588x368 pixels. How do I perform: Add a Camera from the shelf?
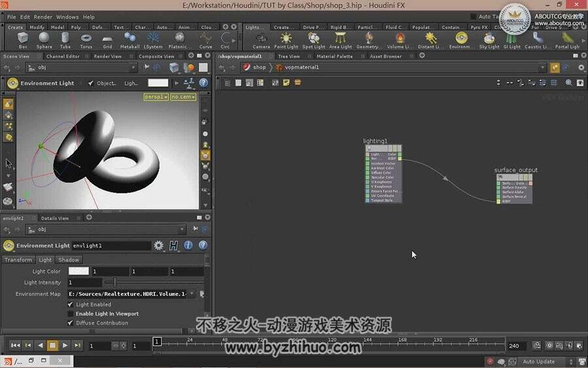point(261,40)
